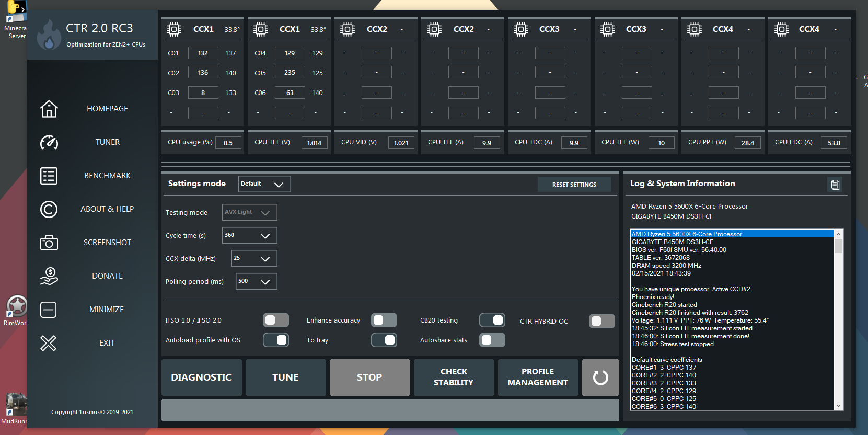Select the RimWorld desktop shortcut icon
This screenshot has height=435, width=868.
click(x=16, y=311)
